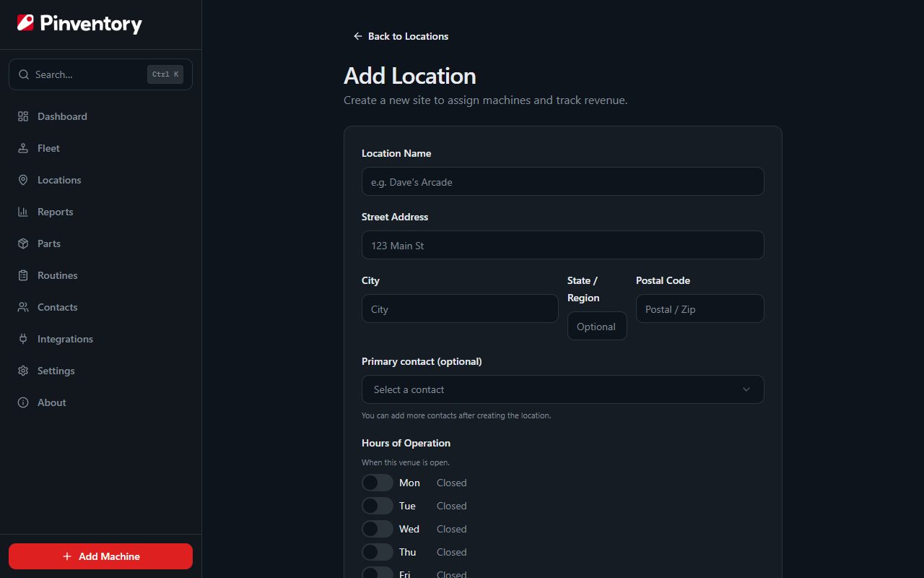The image size is (924, 578).
Task: Toggle Monday hours on
Action: 378,483
